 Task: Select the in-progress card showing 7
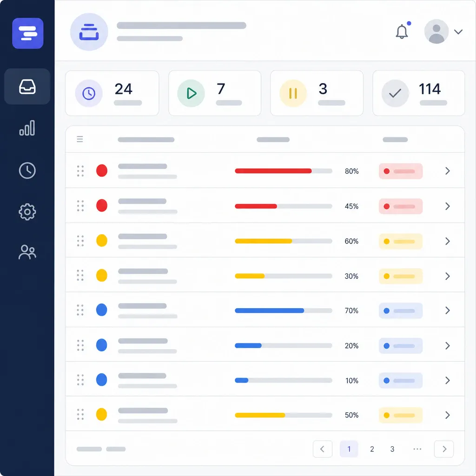215,93
